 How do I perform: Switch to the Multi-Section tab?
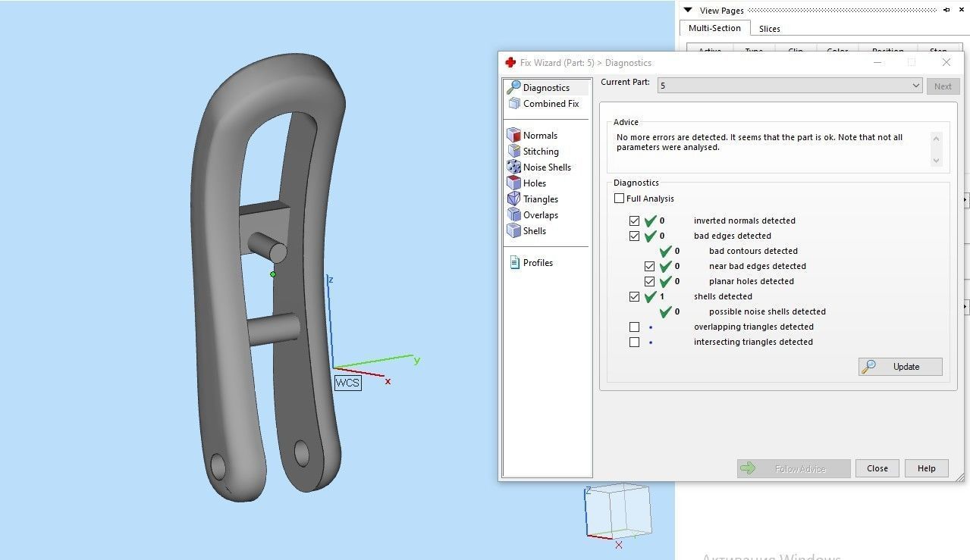tap(714, 28)
